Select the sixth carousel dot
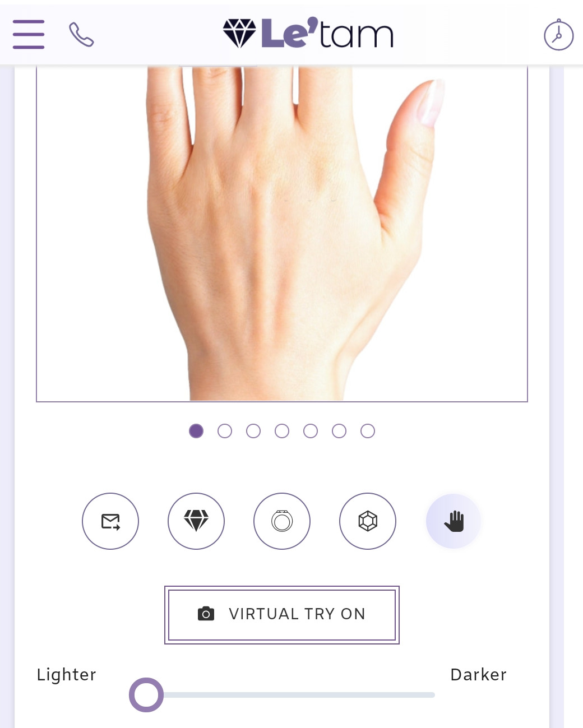This screenshot has width=583, height=728. click(339, 431)
